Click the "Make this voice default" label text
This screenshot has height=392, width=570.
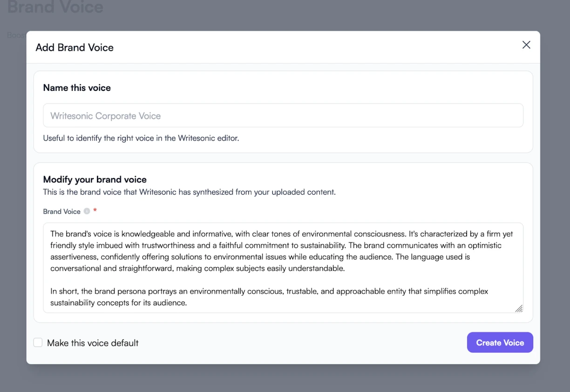(x=93, y=343)
